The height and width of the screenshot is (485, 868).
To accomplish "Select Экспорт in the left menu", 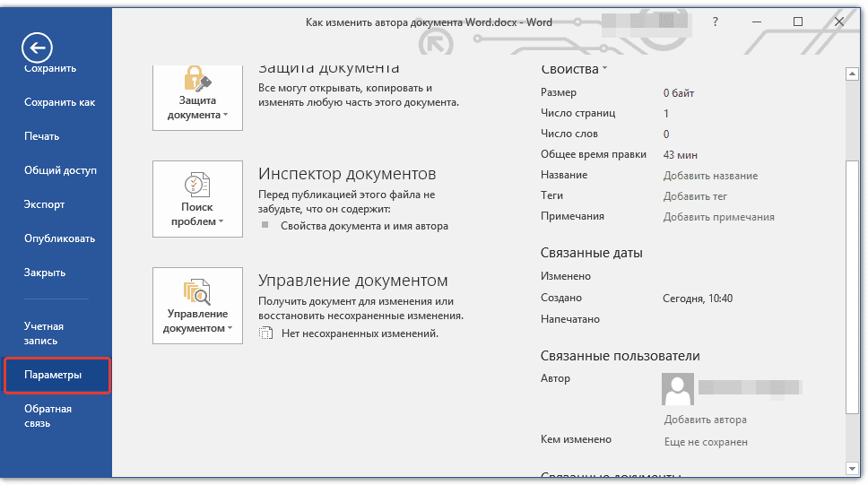I will 44,204.
